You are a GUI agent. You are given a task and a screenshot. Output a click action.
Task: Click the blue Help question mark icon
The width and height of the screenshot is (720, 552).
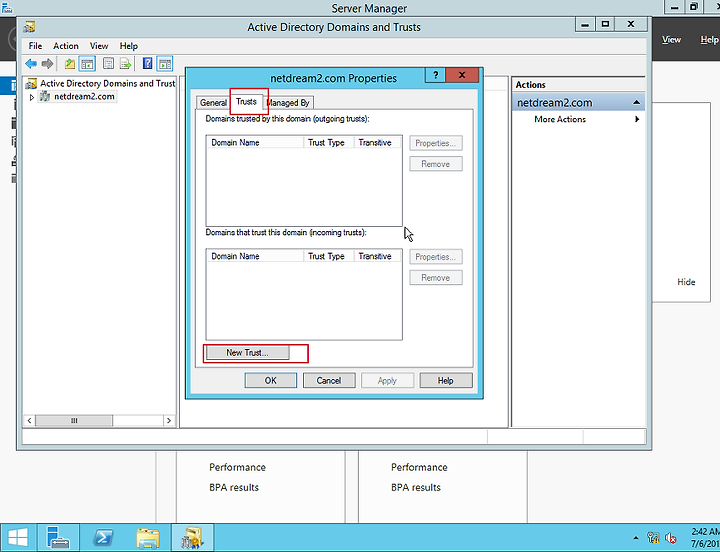[x=147, y=63]
